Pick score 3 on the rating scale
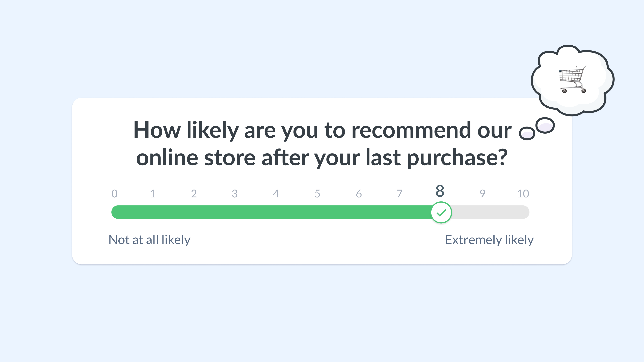This screenshot has height=362, width=644. pyautogui.click(x=235, y=194)
